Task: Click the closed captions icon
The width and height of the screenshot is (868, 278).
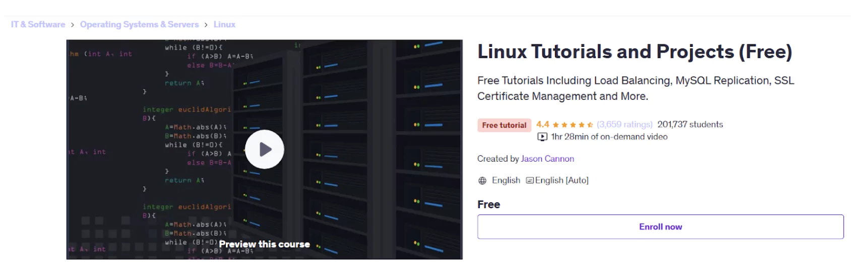Action: 529,180
